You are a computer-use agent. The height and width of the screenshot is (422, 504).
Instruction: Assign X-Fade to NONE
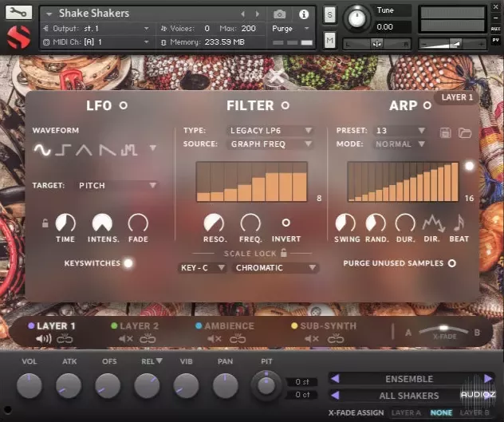point(441,412)
